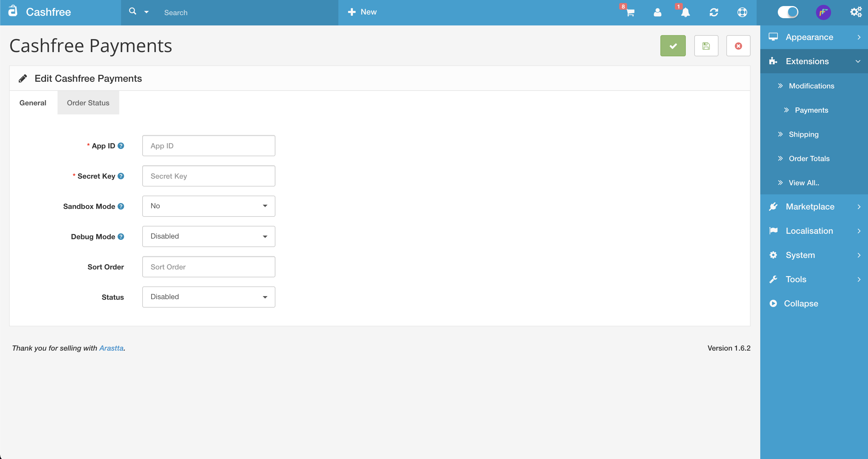Click the green save checkmark button

672,46
